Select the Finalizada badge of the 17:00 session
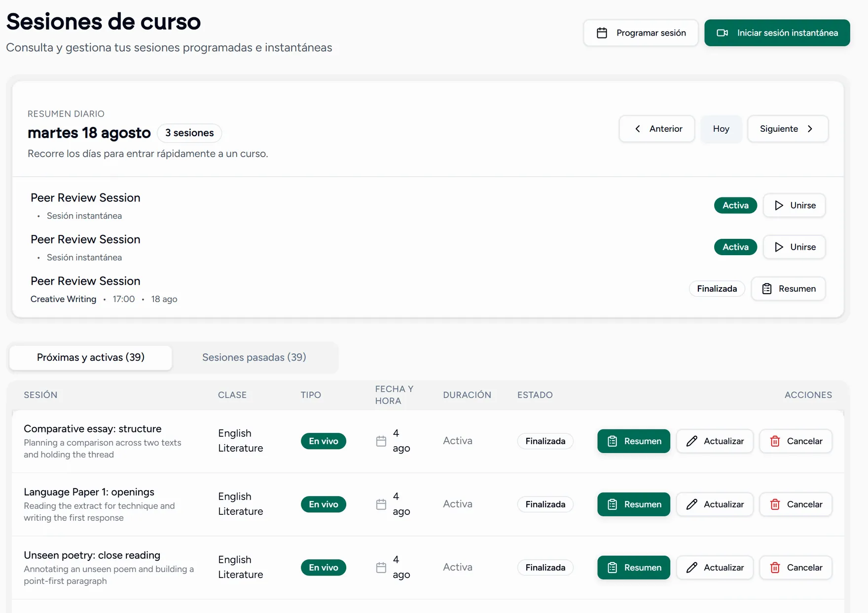Screen dimensions: 868x613 tap(717, 289)
